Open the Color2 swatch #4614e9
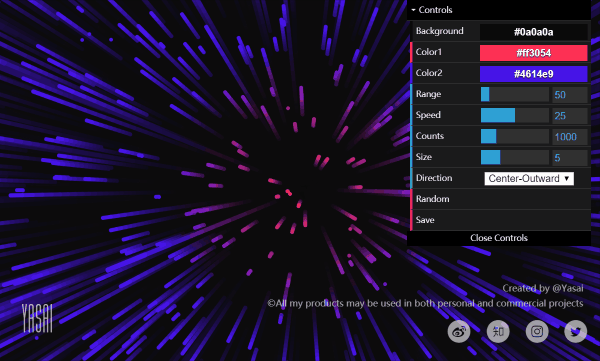This screenshot has width=600, height=361. (x=533, y=74)
